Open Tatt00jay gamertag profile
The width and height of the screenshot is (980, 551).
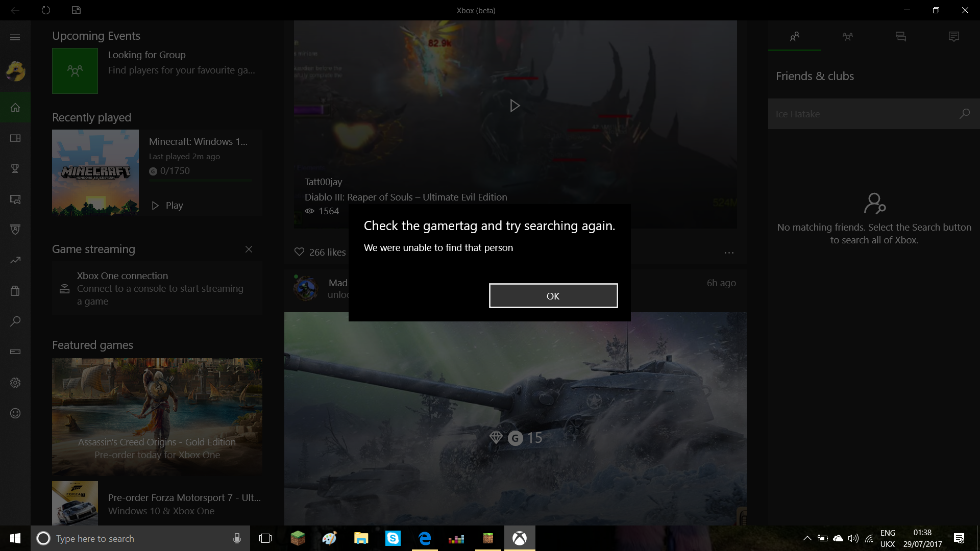click(x=324, y=182)
